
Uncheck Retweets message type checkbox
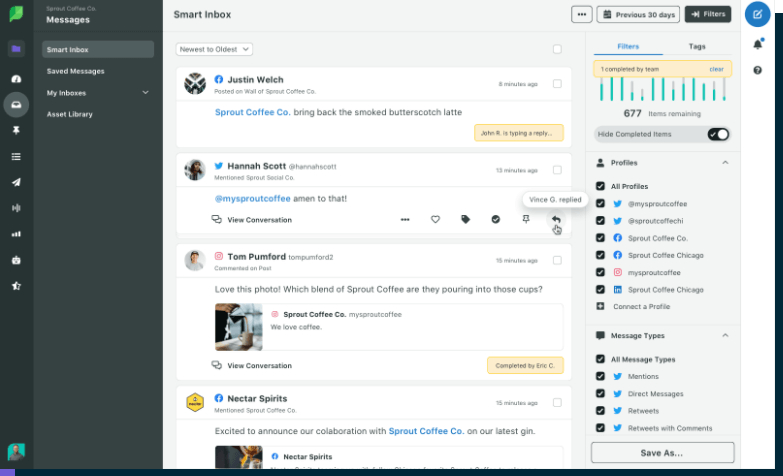click(x=600, y=411)
